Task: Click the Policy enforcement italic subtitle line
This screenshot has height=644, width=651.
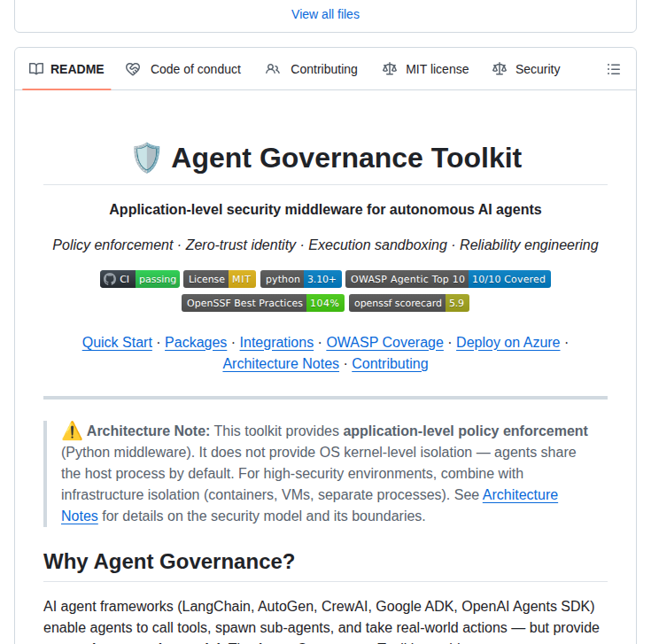Action: coord(326,245)
